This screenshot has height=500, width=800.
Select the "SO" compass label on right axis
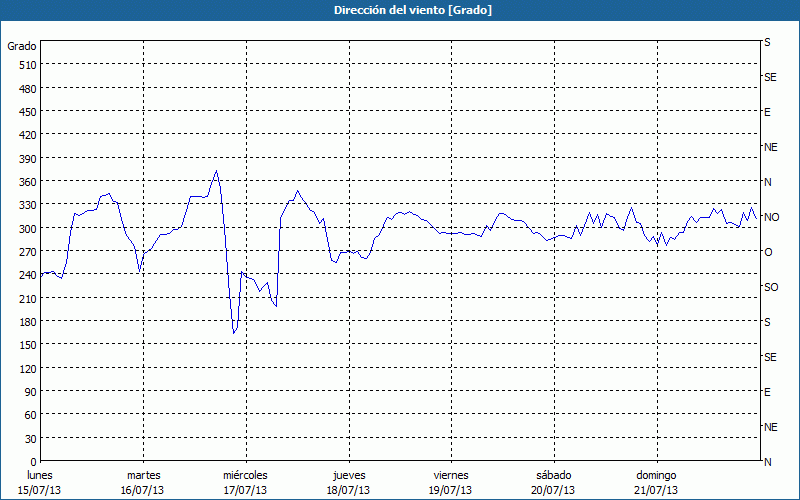pos(770,287)
